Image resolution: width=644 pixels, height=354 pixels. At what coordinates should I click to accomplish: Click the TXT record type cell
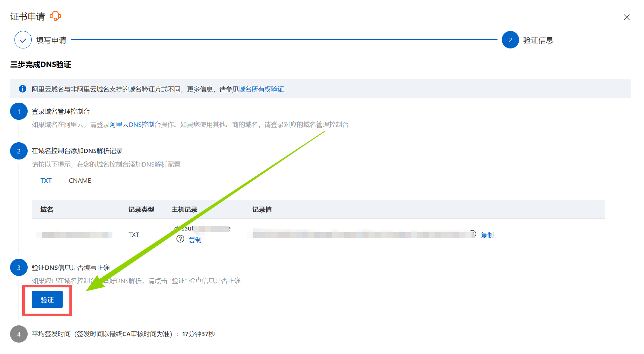click(134, 235)
